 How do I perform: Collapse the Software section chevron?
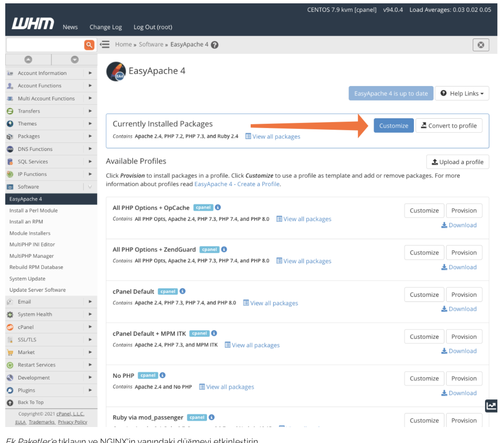point(90,187)
